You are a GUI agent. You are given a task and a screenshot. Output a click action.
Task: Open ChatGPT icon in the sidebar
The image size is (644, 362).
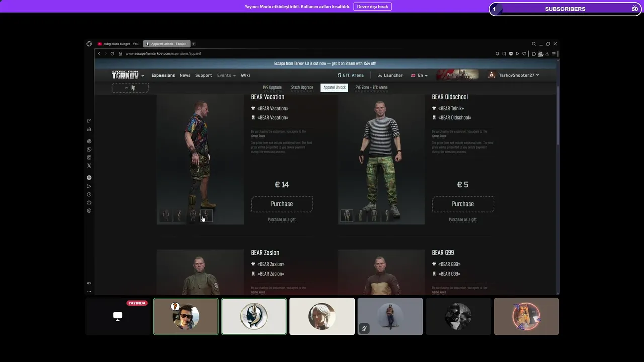(89, 141)
